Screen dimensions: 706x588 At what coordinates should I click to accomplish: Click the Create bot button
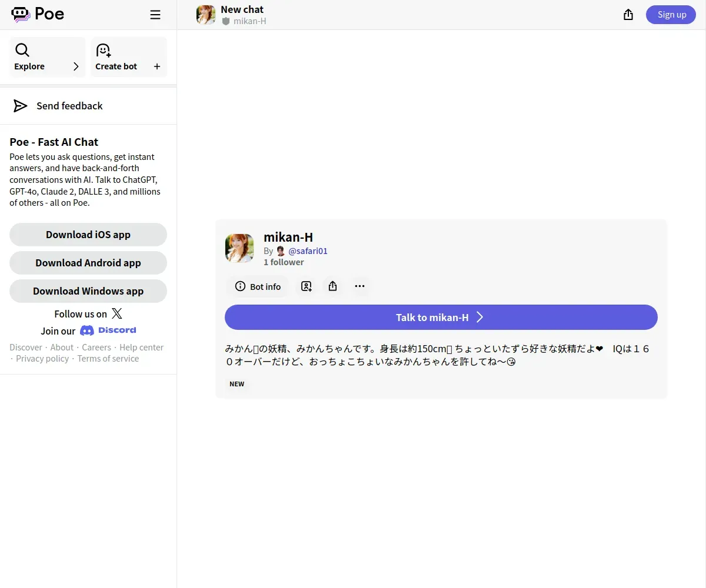tap(128, 57)
